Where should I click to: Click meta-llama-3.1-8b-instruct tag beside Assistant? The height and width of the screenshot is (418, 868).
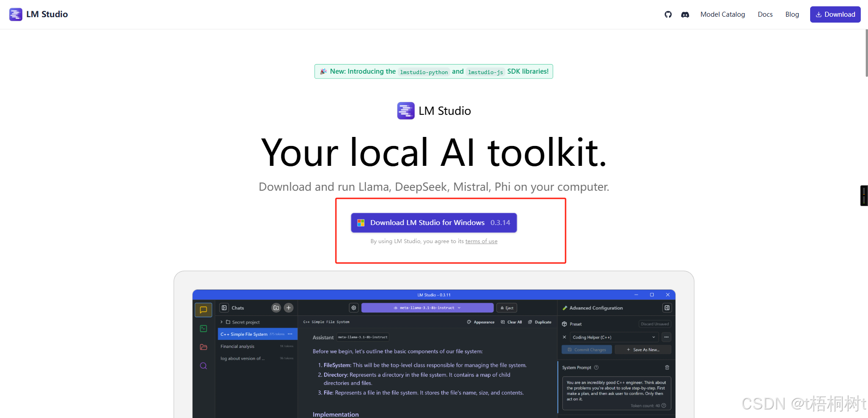point(363,337)
